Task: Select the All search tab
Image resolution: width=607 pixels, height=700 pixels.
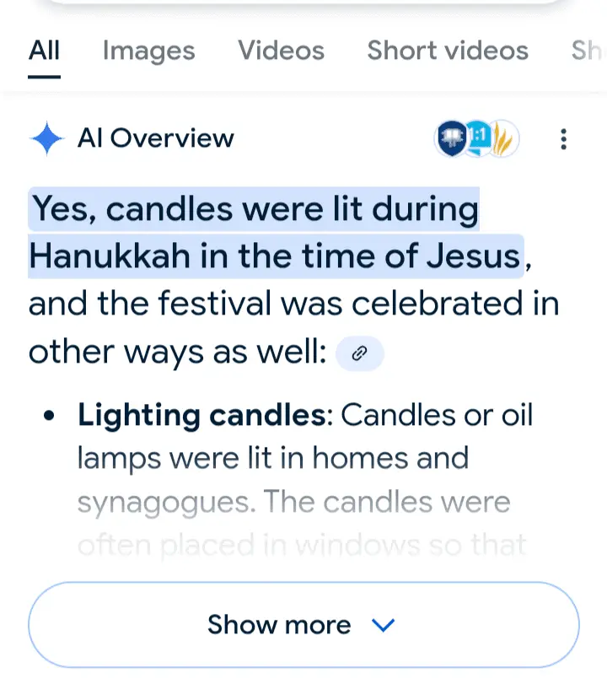Action: point(44,51)
